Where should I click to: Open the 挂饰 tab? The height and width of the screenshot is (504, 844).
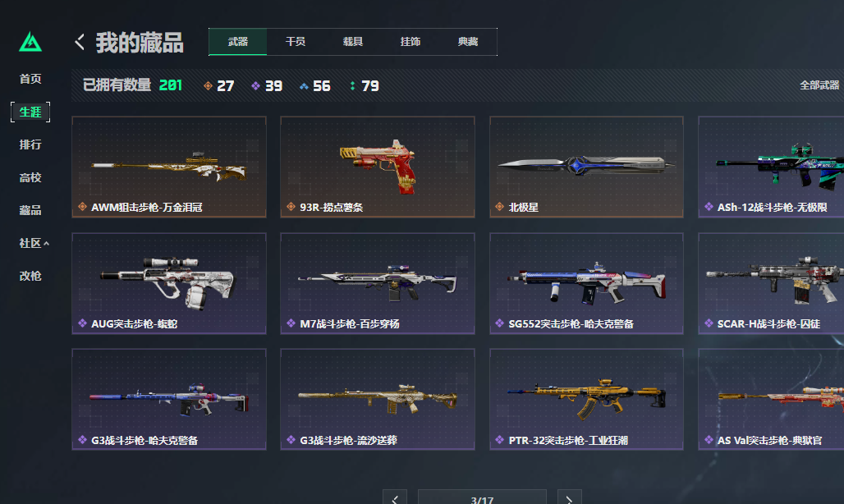(411, 41)
